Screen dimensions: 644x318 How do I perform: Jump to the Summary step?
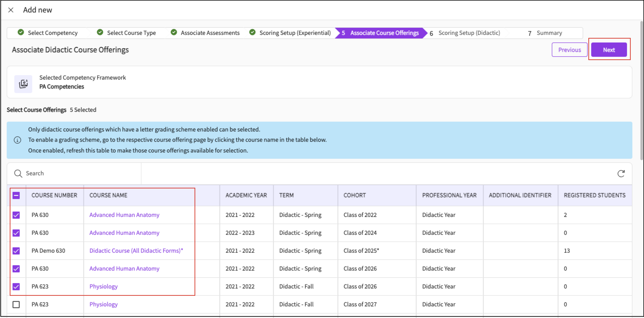[x=549, y=33]
